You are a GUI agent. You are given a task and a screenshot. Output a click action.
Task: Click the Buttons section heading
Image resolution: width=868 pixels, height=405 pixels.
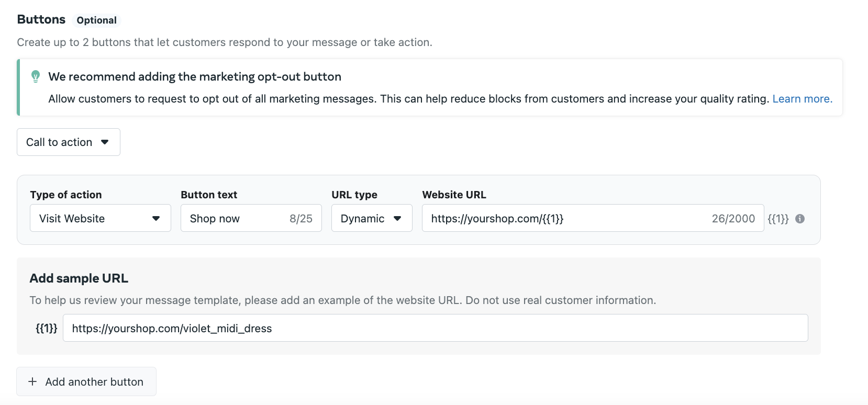pos(41,19)
